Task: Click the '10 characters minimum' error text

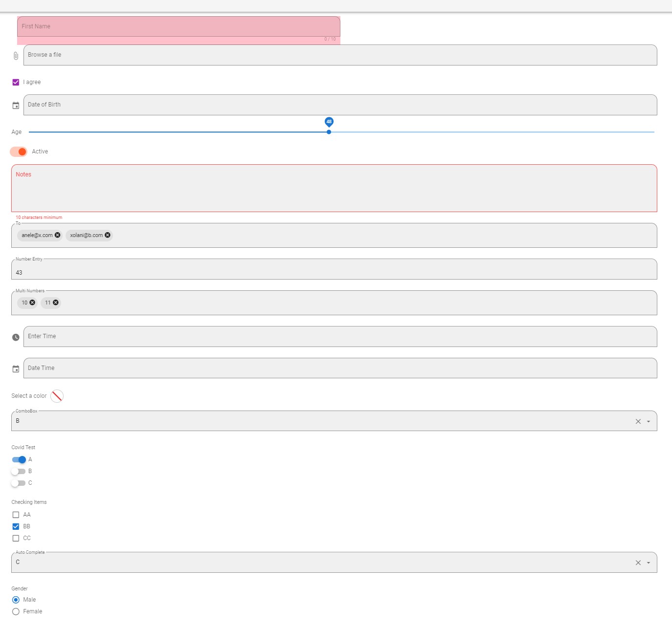Action: [39, 217]
